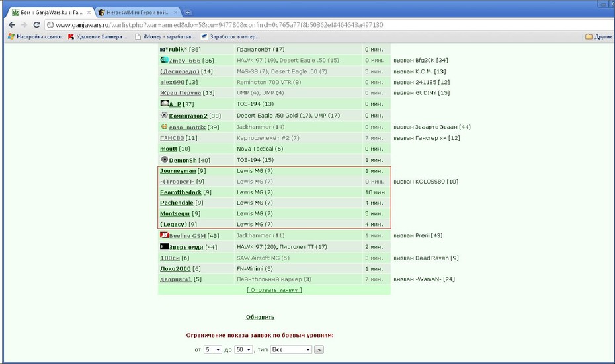
Task: Open Зверь олди player profile
Action: (186, 247)
